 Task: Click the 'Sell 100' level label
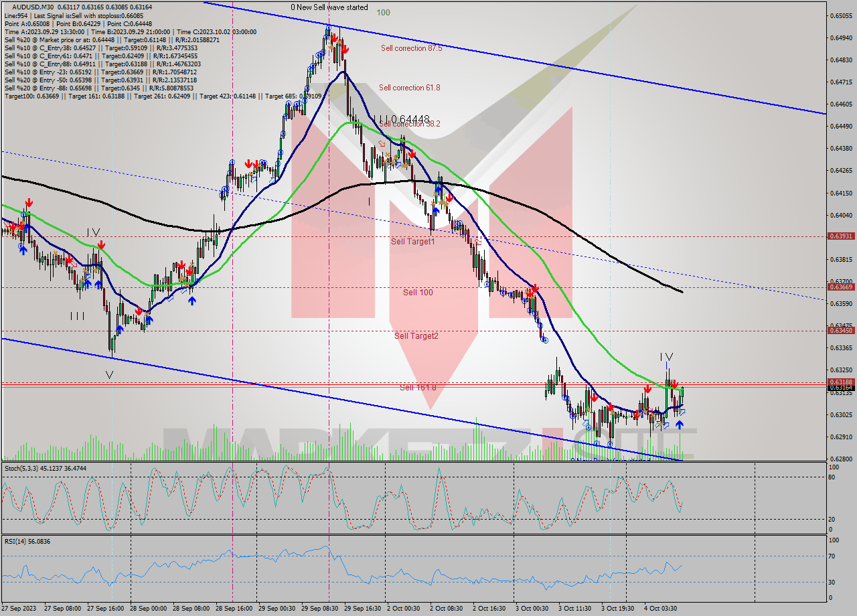pyautogui.click(x=418, y=293)
